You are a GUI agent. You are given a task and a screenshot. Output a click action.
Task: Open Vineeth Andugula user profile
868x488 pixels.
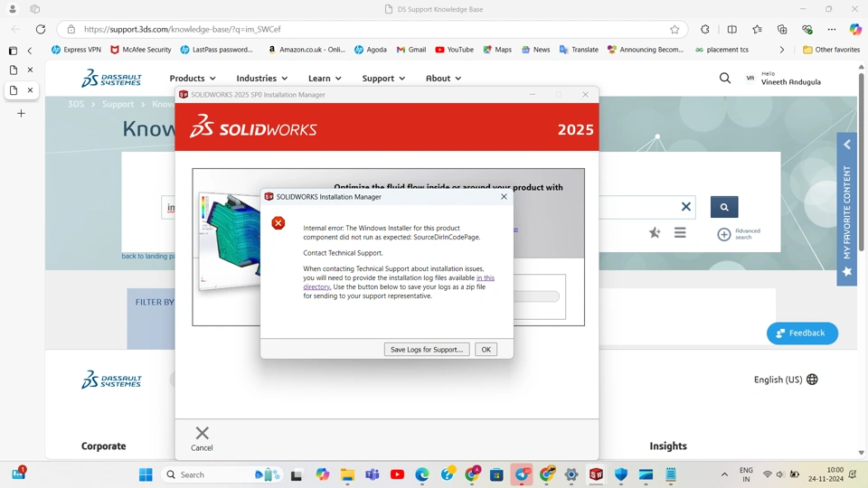(x=784, y=78)
